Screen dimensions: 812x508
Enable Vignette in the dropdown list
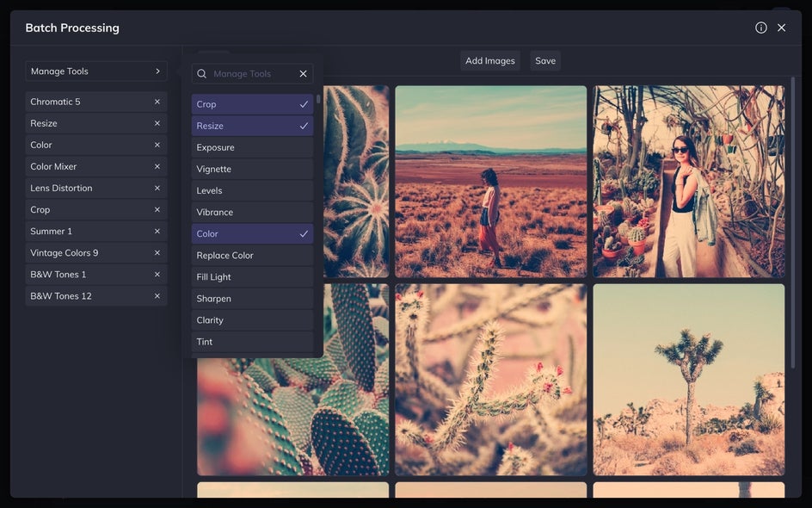click(x=252, y=169)
